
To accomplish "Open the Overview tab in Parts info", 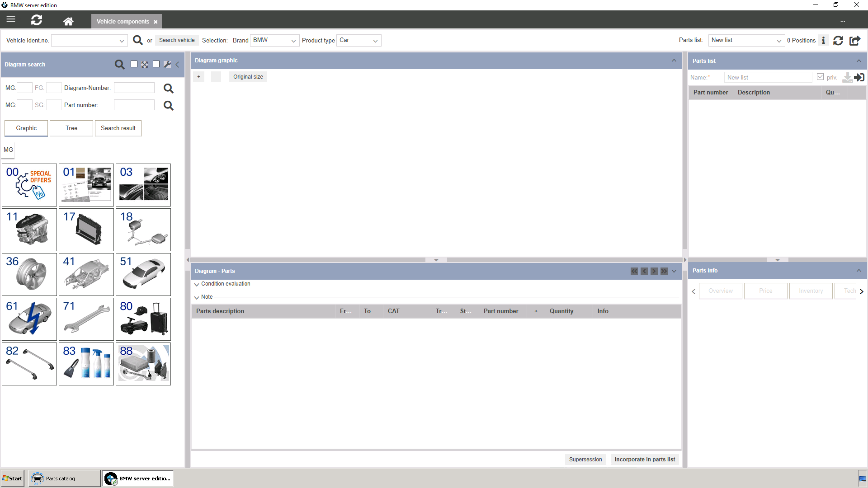I will pos(721,291).
